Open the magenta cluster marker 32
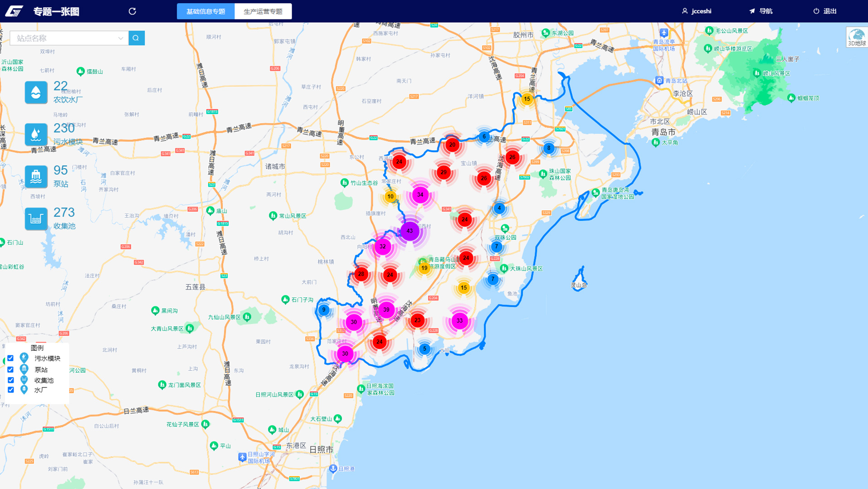Screen dimensions: 868x489 [x=383, y=247]
